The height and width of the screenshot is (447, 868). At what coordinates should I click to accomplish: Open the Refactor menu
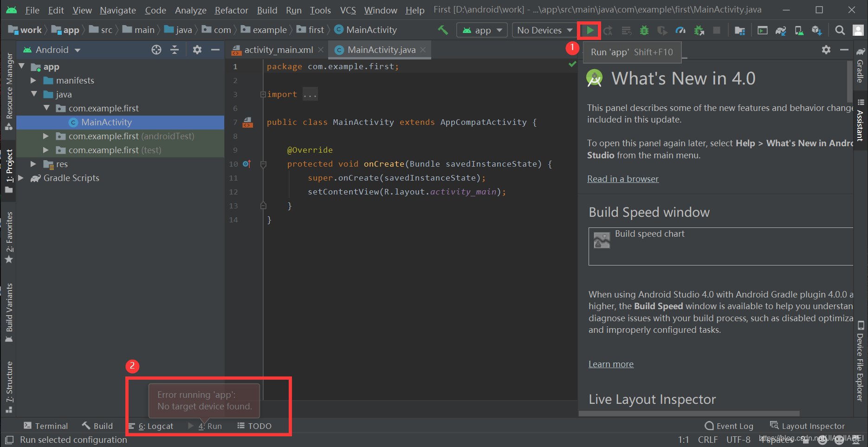click(x=231, y=10)
